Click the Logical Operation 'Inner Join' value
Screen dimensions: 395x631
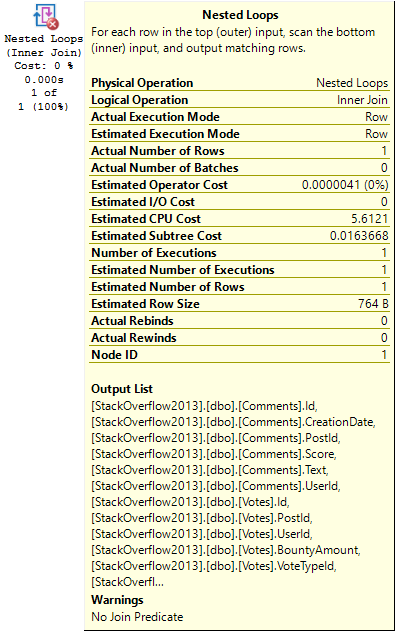pos(362,100)
